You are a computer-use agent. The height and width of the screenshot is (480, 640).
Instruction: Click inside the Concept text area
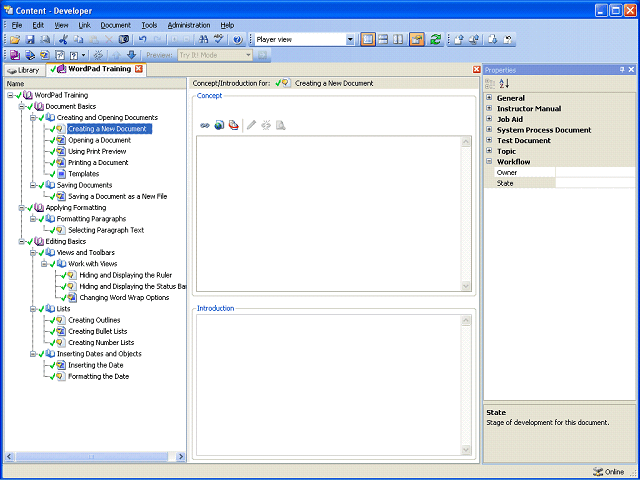tap(329, 214)
